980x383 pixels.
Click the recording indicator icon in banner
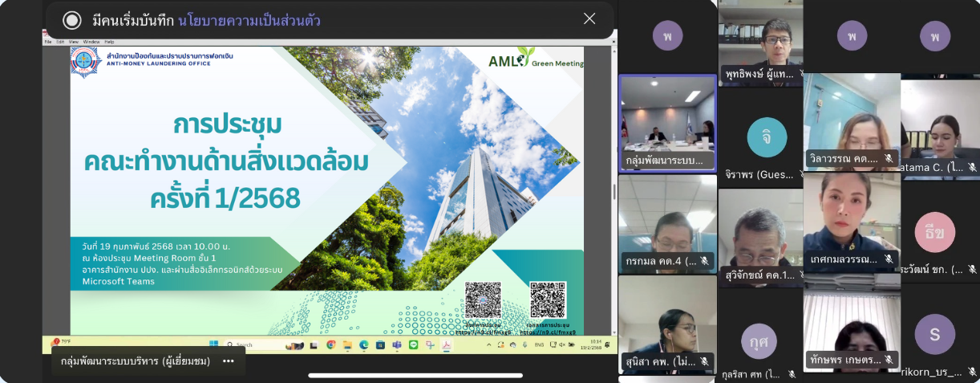[72, 20]
